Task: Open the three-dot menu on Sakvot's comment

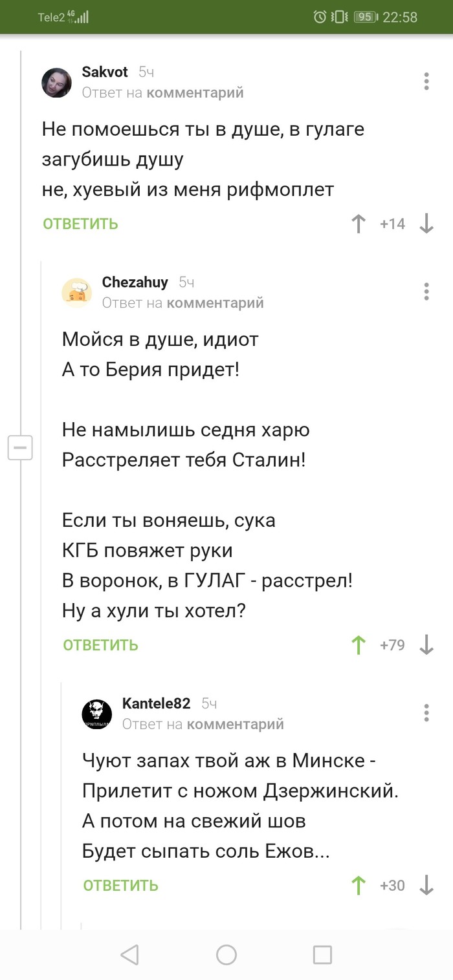Action: (426, 81)
